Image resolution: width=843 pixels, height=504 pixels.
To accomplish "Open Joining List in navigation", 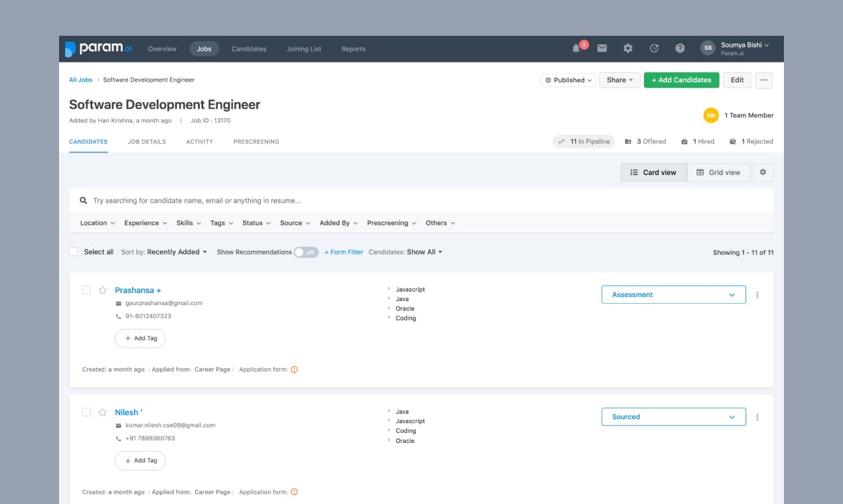I will click(x=304, y=49).
